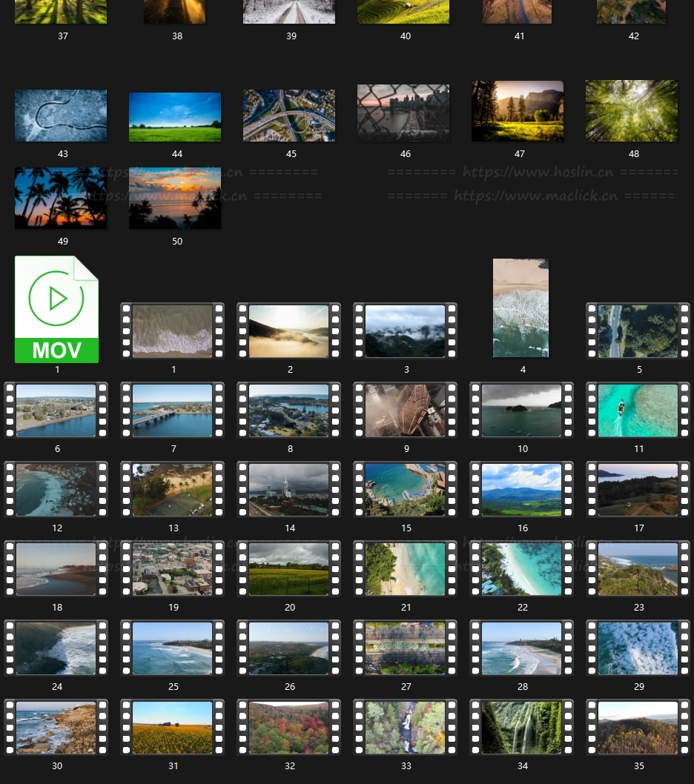Select video 28 curved sandy beach waves
This screenshot has width=694, height=784.
[521, 648]
